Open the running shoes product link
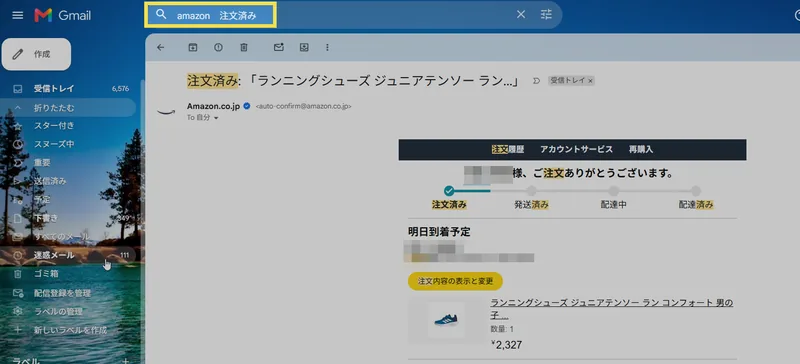The height and width of the screenshot is (364, 800). [x=612, y=308]
